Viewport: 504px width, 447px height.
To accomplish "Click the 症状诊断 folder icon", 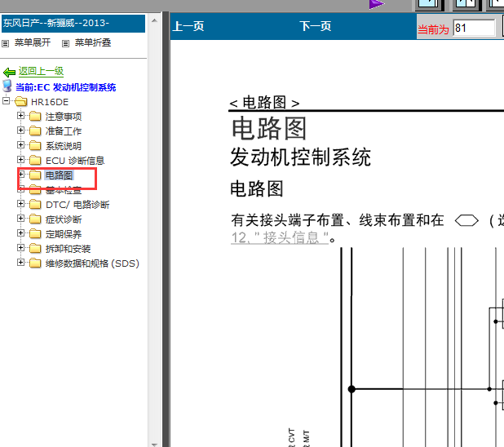I will 35,219.
